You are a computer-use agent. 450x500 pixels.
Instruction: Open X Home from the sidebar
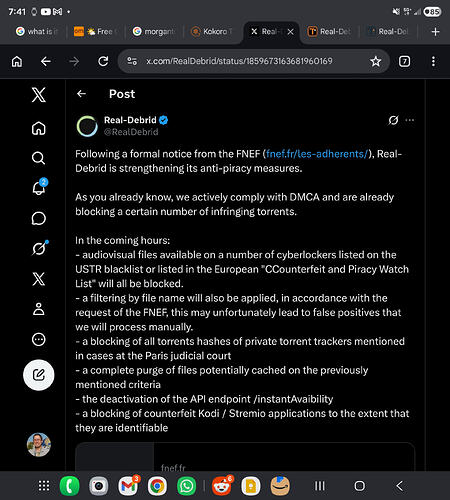(x=39, y=128)
